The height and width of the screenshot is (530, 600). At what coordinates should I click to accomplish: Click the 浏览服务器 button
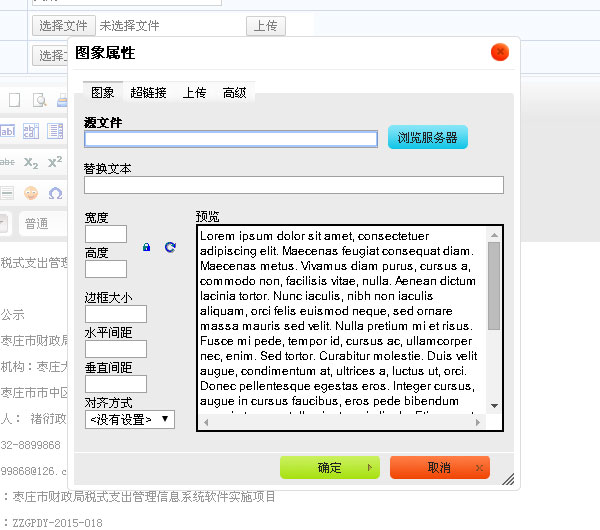click(x=428, y=138)
